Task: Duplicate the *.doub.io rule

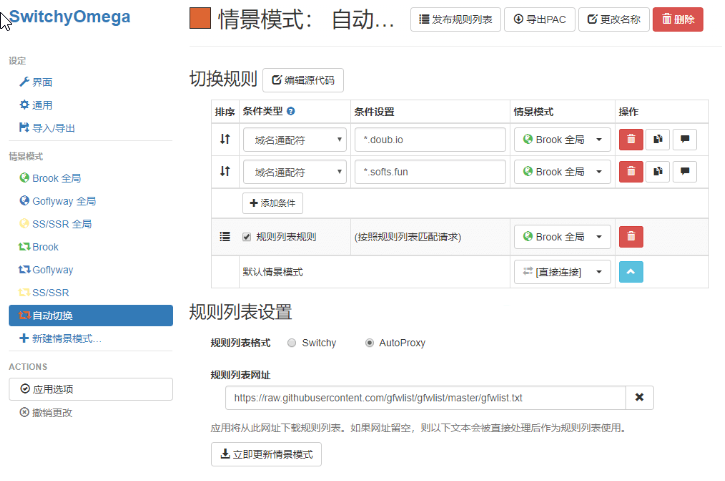Action: click(x=657, y=139)
